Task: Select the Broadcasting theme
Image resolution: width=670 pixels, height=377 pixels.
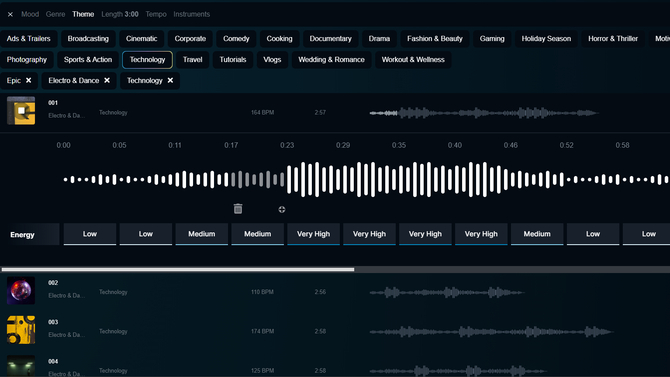Action: (88, 38)
